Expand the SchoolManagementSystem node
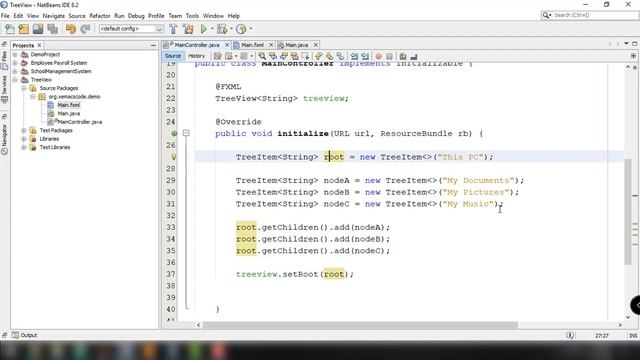 [15, 71]
